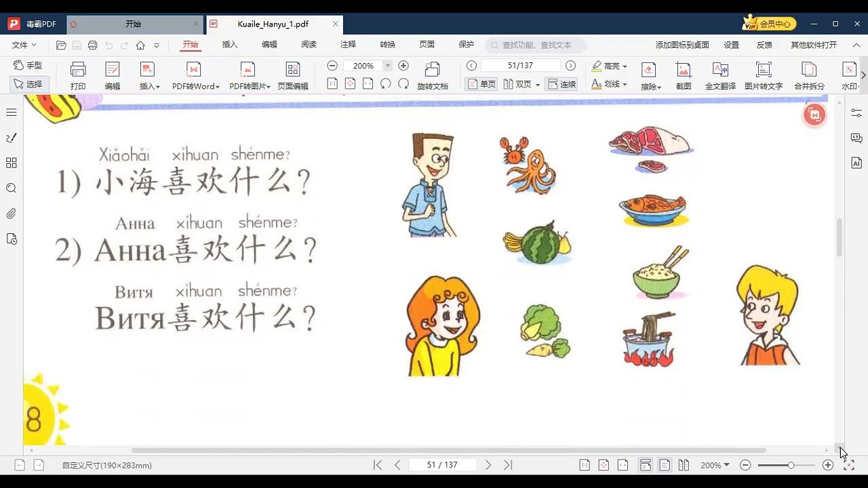Click the Page Edit (页面编辑) icon
The width and height of the screenshot is (868, 488).
point(293,76)
